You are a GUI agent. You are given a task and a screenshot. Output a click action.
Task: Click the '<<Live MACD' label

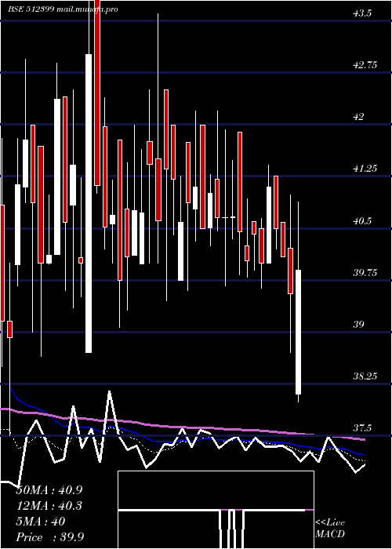click(x=330, y=529)
